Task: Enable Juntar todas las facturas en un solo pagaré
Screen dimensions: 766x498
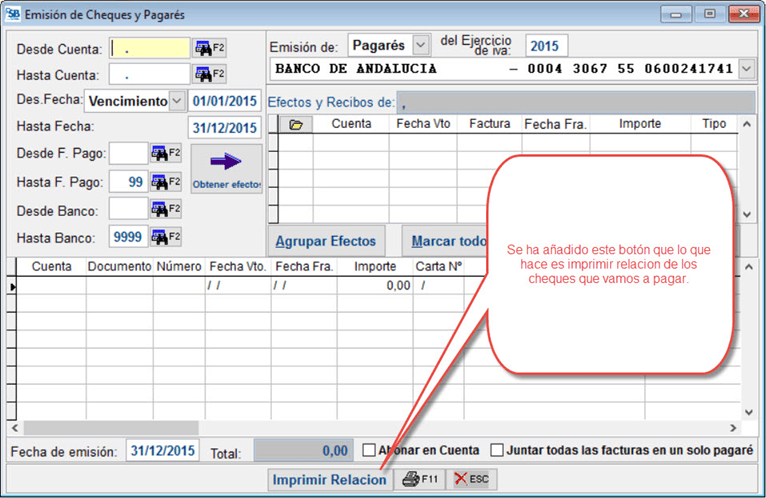Action: [496, 450]
